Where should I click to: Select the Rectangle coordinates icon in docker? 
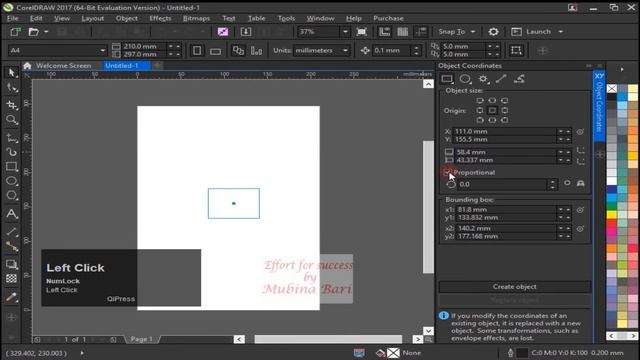pos(447,79)
